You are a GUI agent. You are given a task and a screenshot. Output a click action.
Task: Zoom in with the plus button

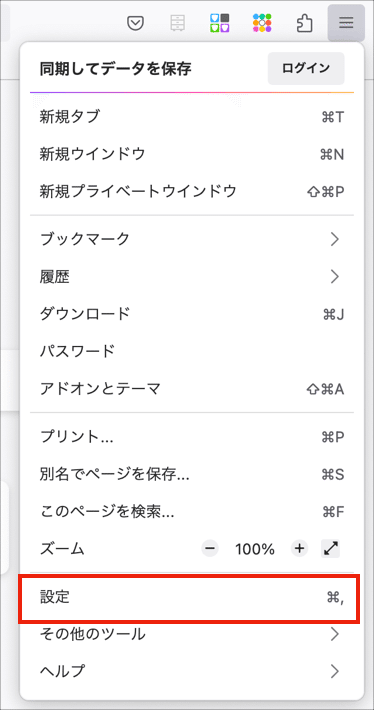point(299,549)
